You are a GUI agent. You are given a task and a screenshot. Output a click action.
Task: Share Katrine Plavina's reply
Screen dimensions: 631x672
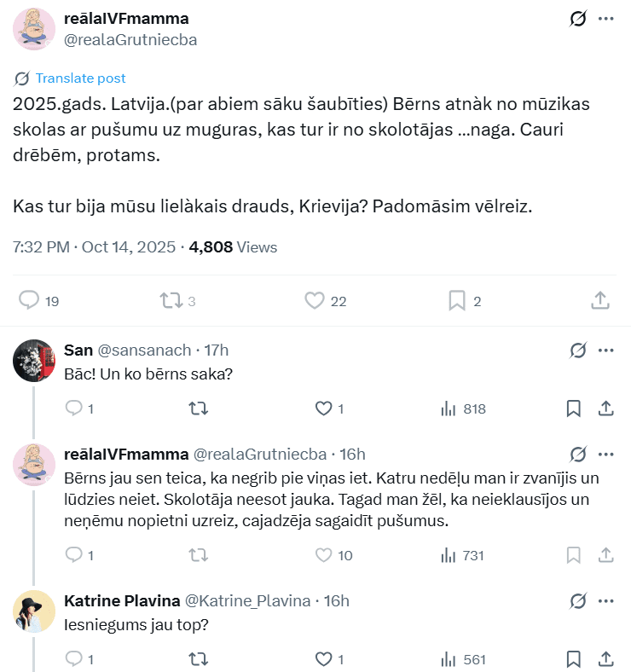[x=605, y=659]
